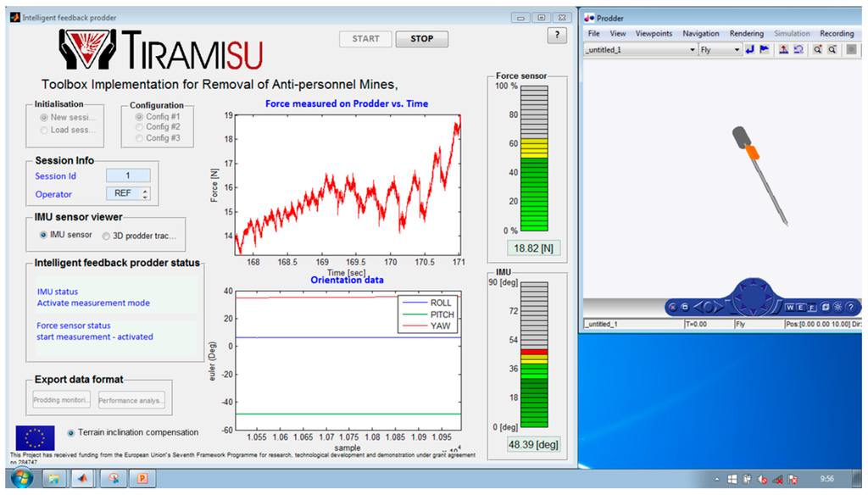The image size is (868, 495).
Task: Click the Prodding monitoring export button
Action: pyautogui.click(x=62, y=400)
